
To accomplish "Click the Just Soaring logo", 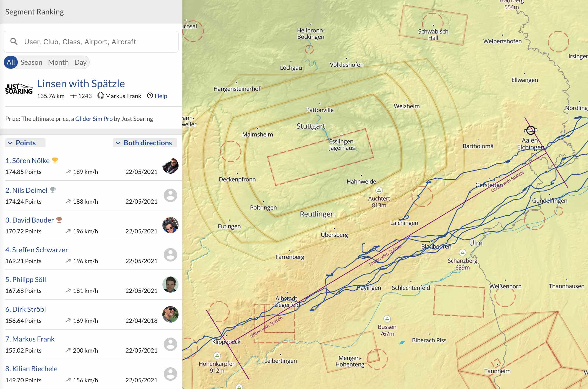I will point(19,89).
